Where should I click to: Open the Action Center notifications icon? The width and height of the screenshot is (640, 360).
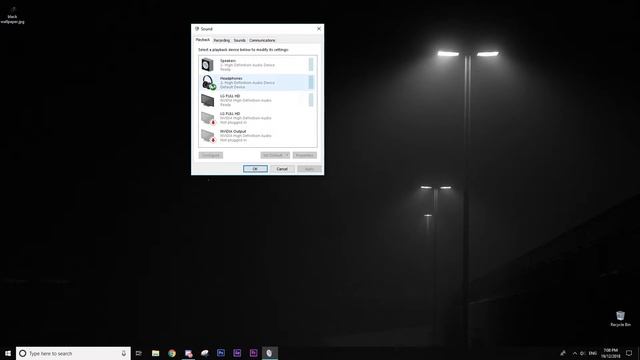[629, 353]
